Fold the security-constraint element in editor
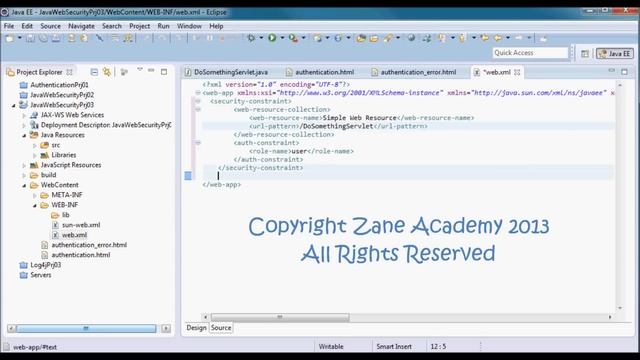The height and width of the screenshot is (360, 640). [198, 101]
